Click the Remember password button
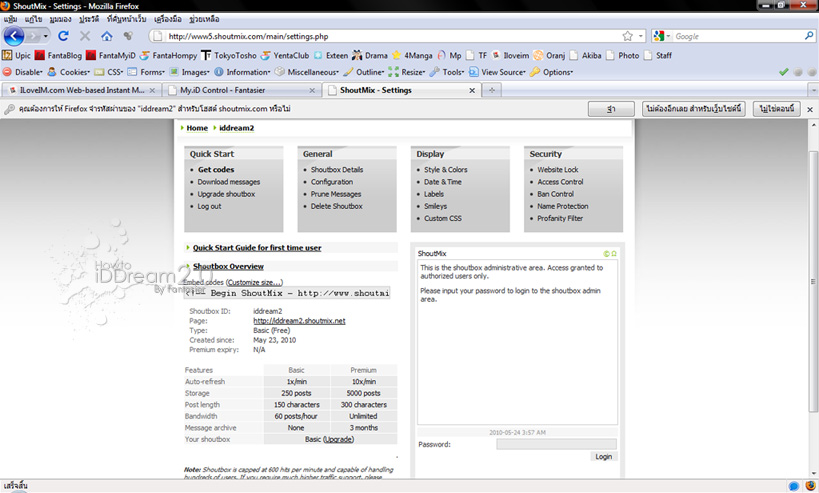 (611, 109)
